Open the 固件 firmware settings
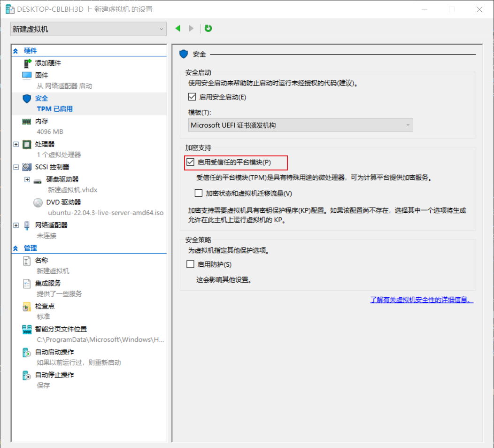494x448 pixels. coord(41,75)
